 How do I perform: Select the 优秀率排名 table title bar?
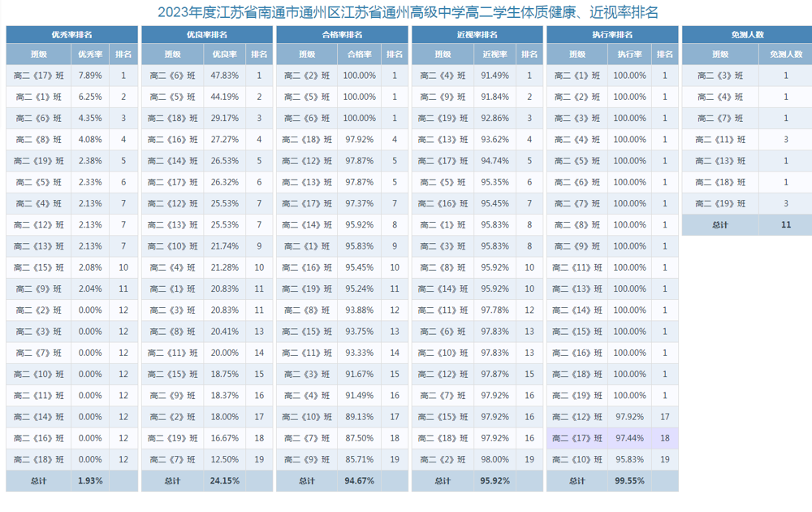pos(71,35)
